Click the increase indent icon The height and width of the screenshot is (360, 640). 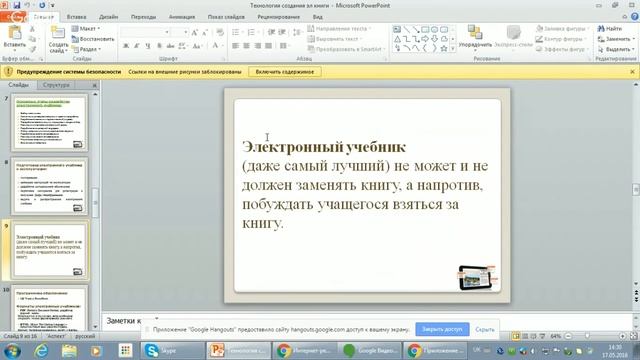282,32
